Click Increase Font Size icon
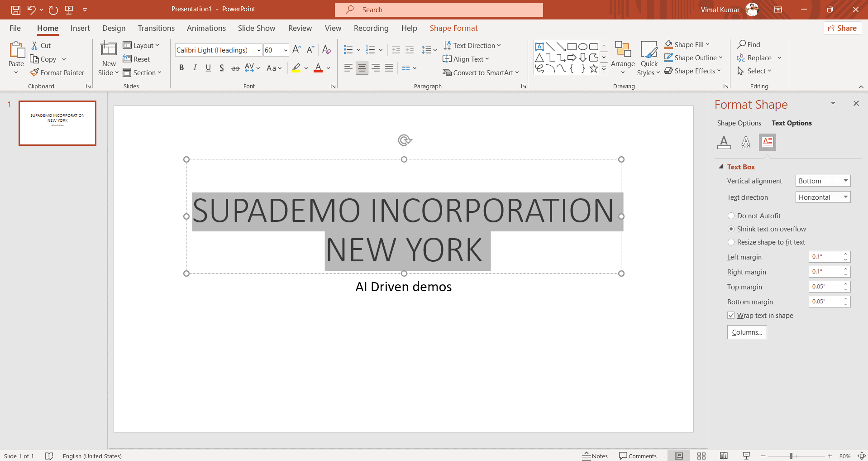The height and width of the screenshot is (461, 868). (x=296, y=50)
